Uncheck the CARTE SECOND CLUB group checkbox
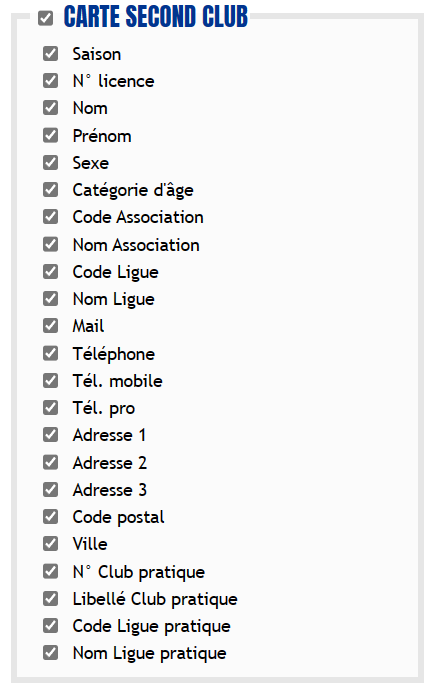This screenshot has width=433, height=698. [x=45, y=19]
